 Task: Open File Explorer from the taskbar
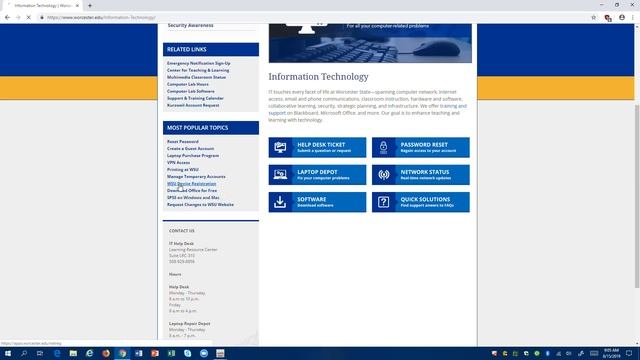tap(73, 353)
